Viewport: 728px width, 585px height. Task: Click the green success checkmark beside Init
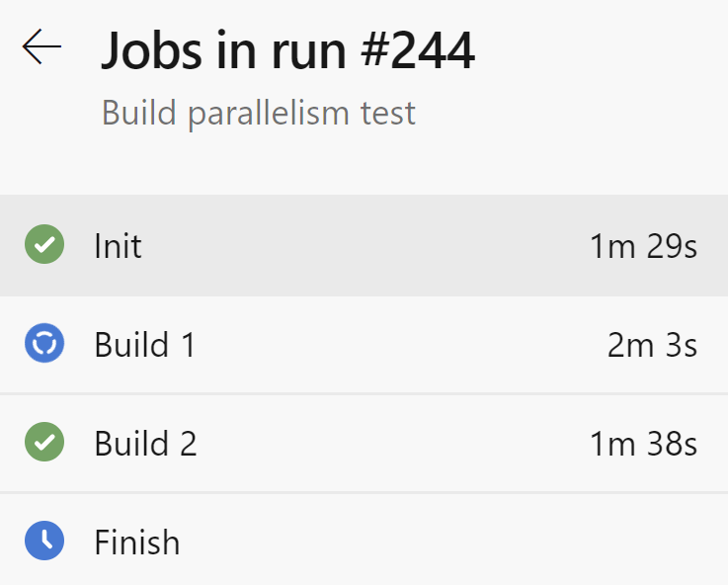pyautogui.click(x=44, y=244)
